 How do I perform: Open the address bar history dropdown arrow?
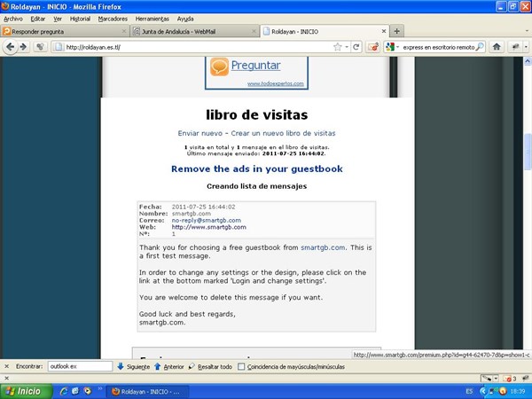pos(347,47)
